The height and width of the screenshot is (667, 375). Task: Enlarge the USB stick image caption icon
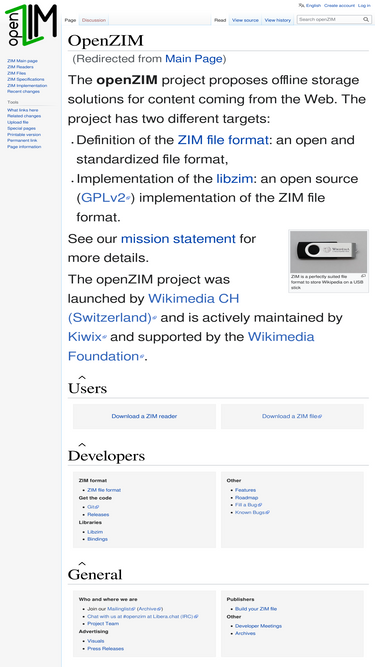[x=363, y=276]
